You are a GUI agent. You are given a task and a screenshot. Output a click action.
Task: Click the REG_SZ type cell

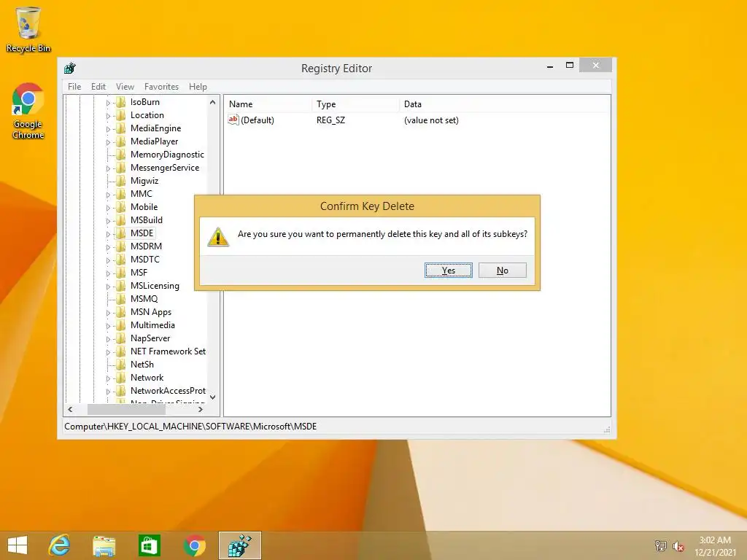click(330, 120)
